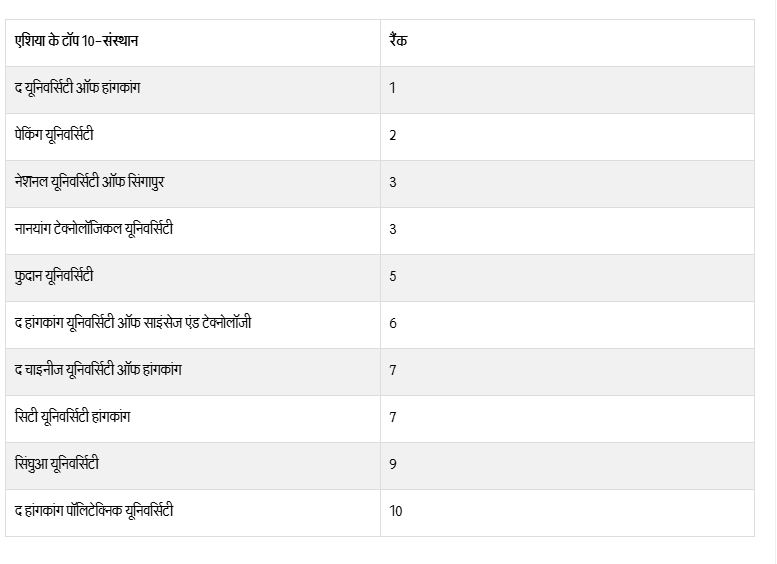Click rank 10 cell in last row

point(396,511)
